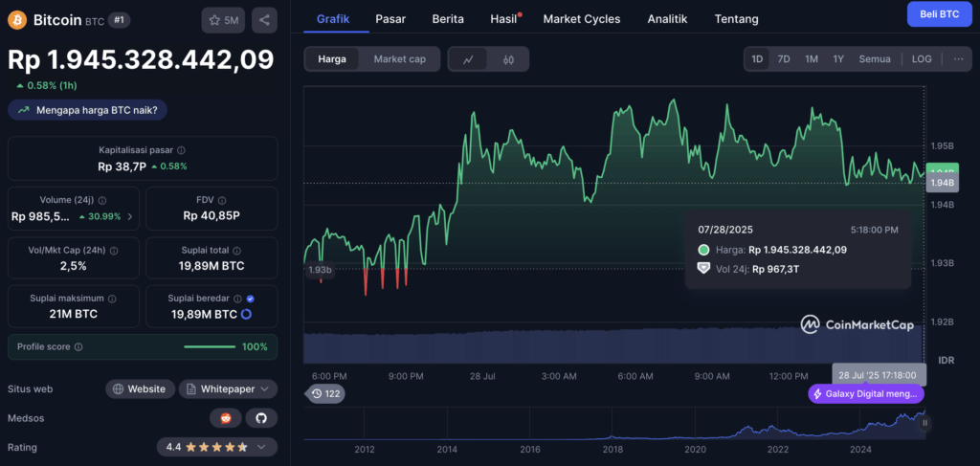980x466 pixels.
Task: Switch to line chart icon
Action: coord(468,59)
